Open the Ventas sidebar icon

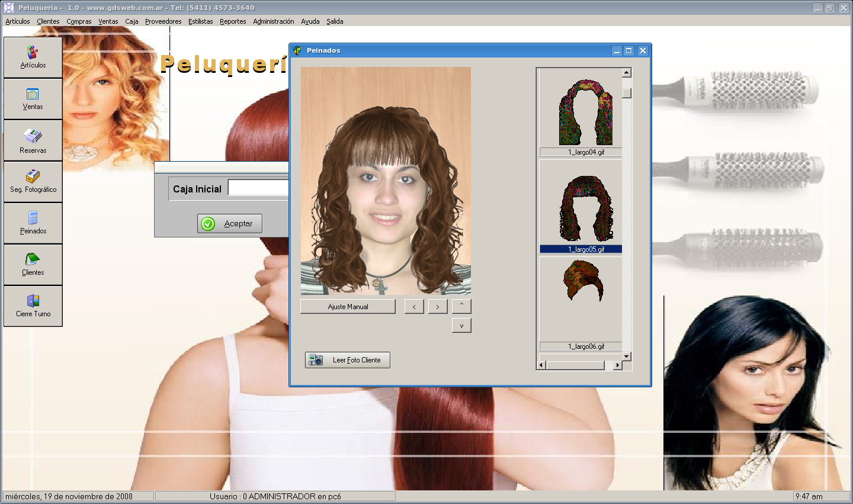tap(33, 99)
